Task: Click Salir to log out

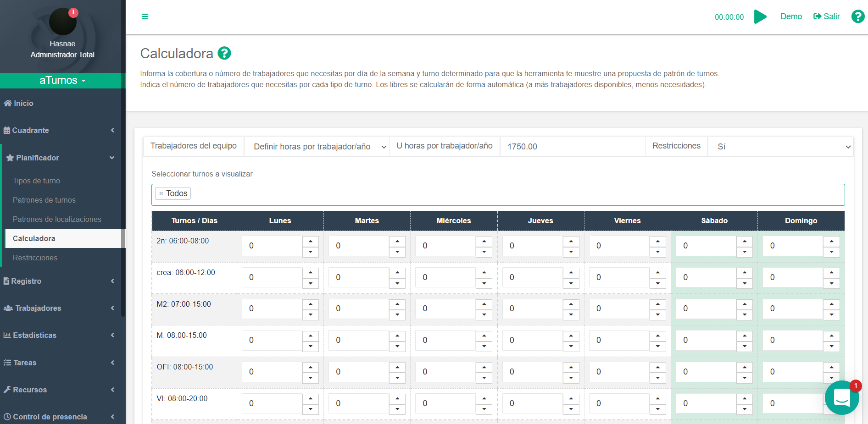Action: tap(827, 17)
